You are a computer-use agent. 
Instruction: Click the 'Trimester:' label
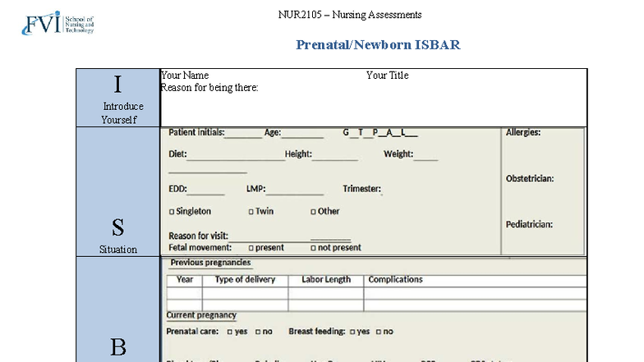click(x=361, y=189)
